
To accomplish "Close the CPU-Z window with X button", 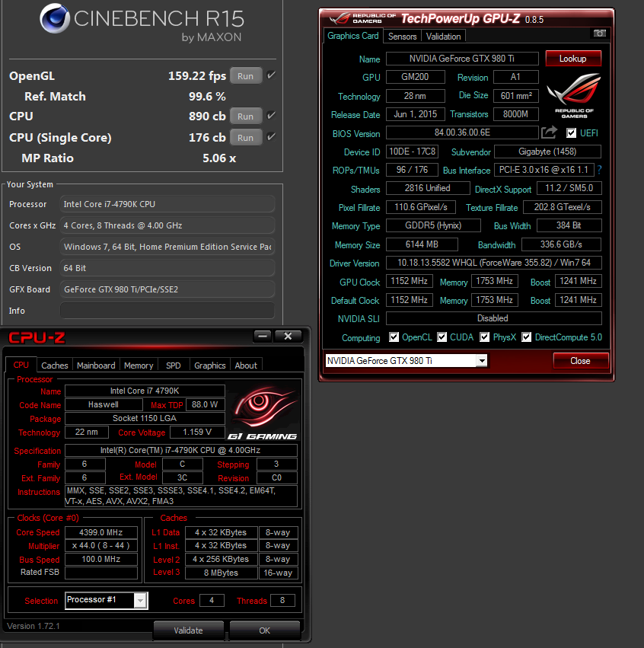I will (288, 337).
